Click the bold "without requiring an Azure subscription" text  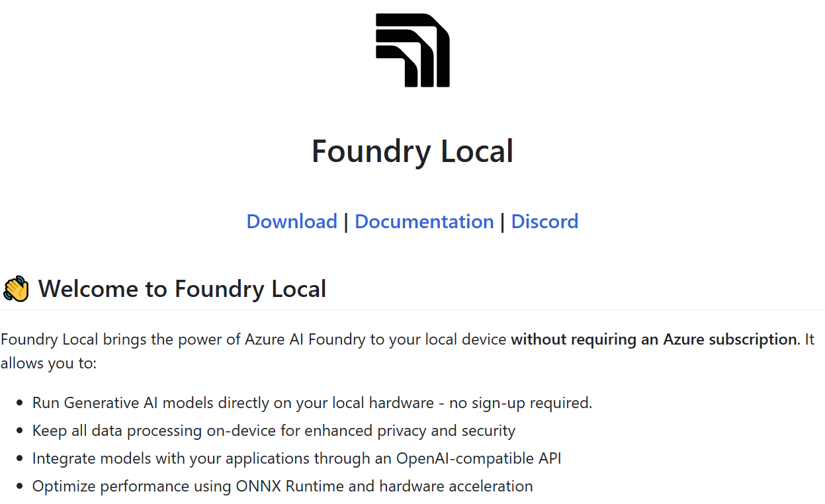[x=654, y=340]
